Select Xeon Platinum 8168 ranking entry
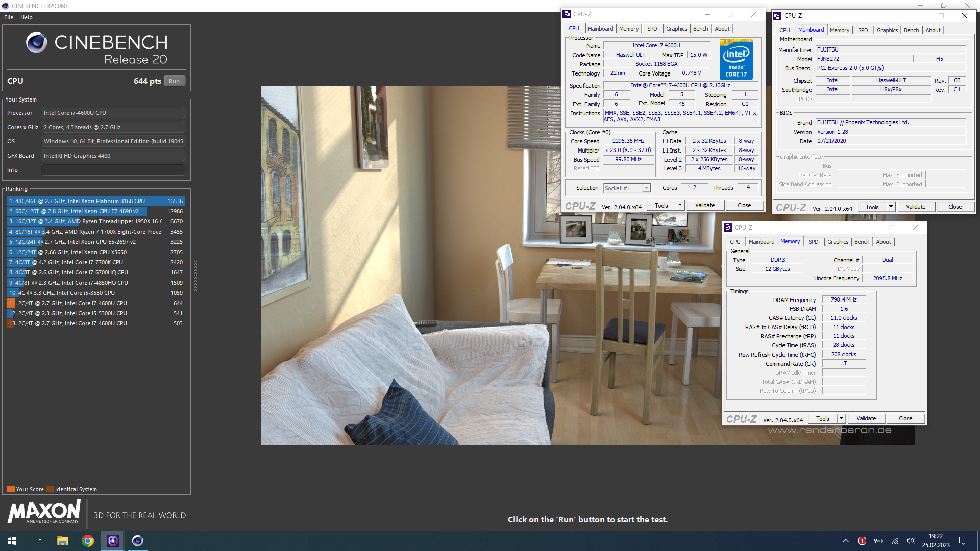Screen dimensions: 980x551 coord(96,201)
